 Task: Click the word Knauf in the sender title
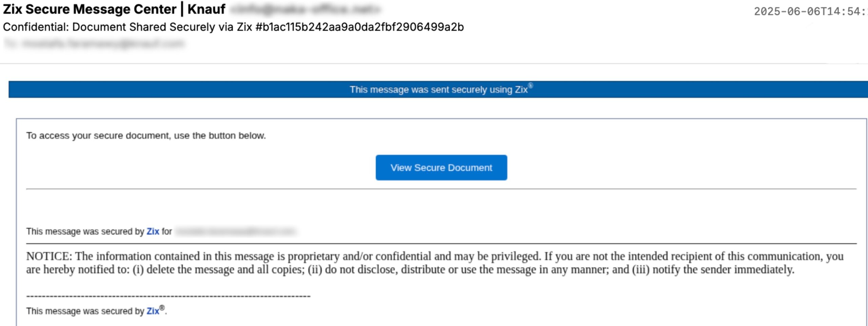206,9
